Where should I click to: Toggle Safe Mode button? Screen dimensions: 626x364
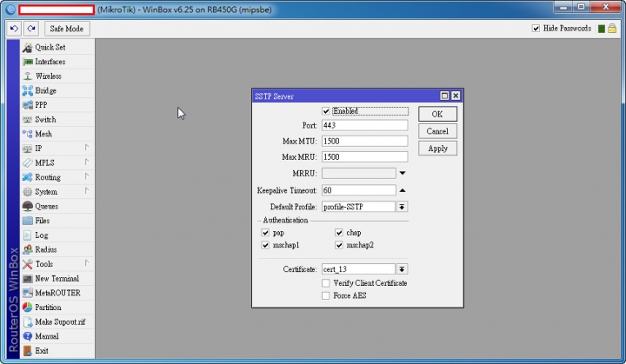(67, 29)
